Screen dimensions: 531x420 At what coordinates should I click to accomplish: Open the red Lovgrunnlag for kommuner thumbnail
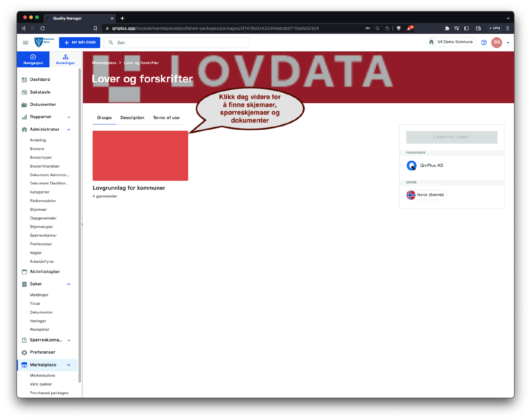point(140,156)
